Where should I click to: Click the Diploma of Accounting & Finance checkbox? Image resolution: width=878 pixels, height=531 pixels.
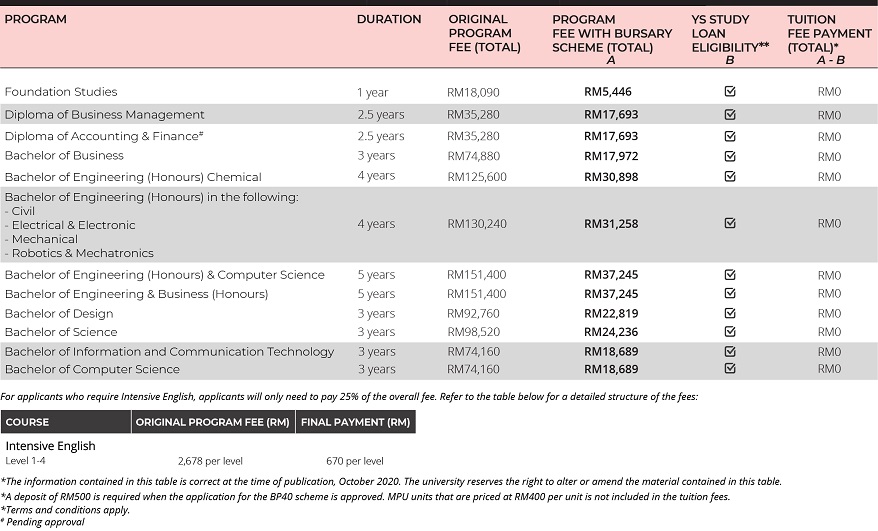729,136
